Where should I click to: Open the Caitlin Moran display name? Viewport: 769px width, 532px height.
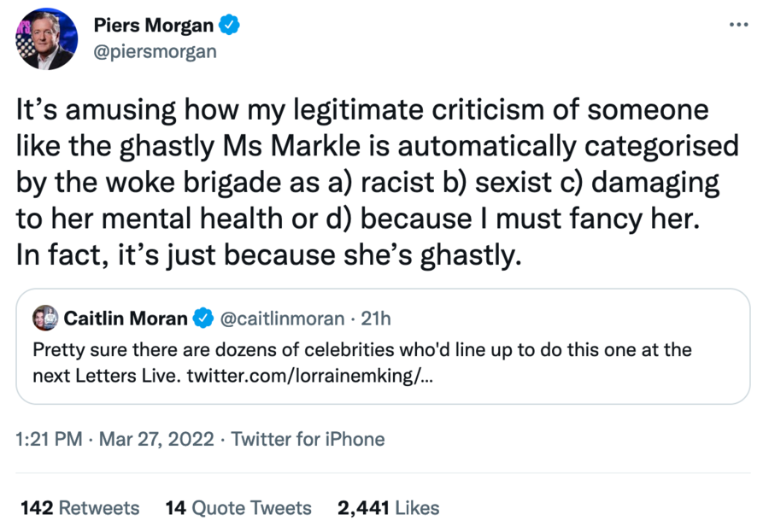click(125, 319)
